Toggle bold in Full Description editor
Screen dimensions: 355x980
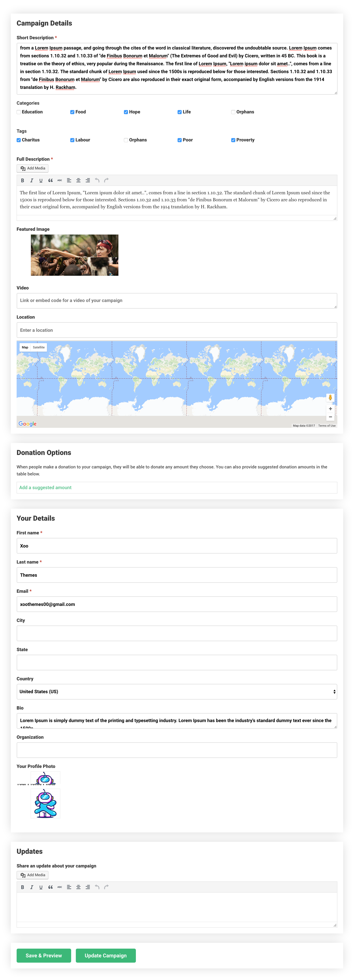click(x=22, y=180)
